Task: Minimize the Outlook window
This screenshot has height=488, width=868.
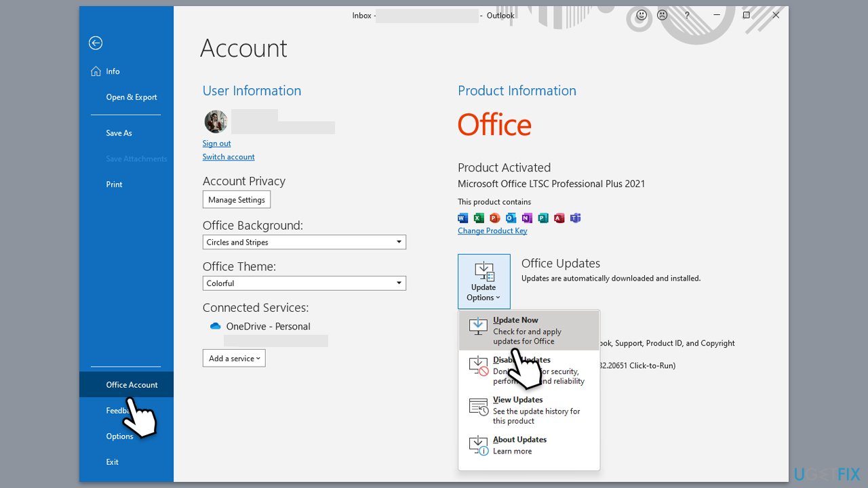Action: coord(716,15)
